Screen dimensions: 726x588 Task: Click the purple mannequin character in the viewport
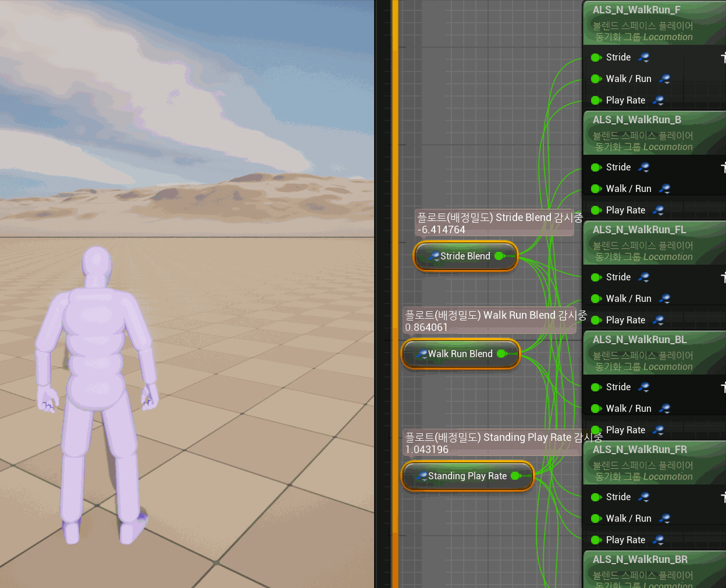pyautogui.click(x=97, y=395)
